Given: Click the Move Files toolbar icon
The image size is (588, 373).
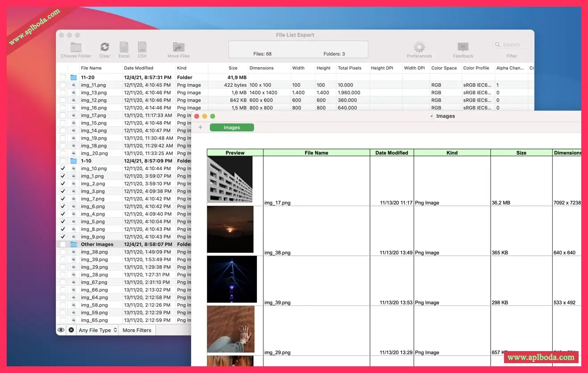Looking at the screenshot, I should [179, 47].
